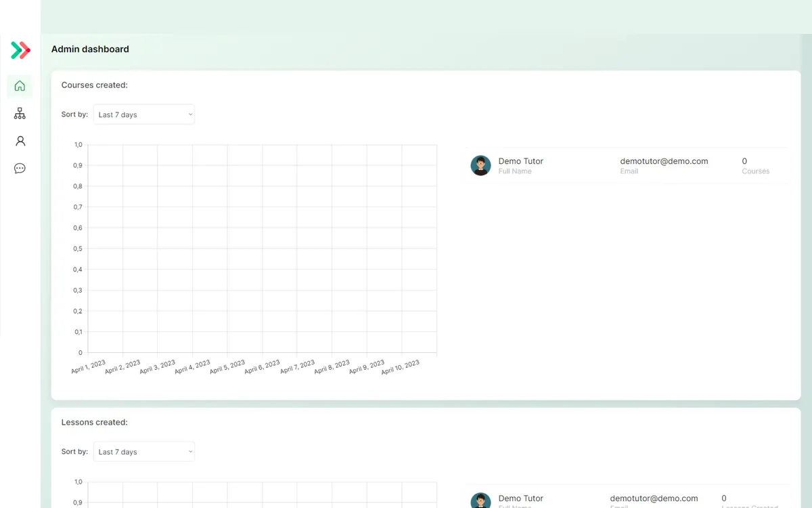Click the 0 Courses count value
The image size is (812, 508).
(744, 161)
